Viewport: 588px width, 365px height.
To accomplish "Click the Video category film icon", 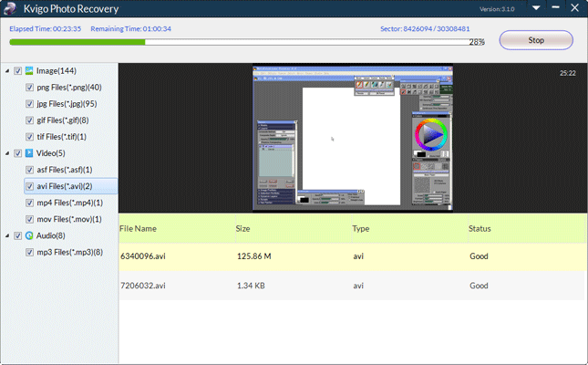I will 29,152.
